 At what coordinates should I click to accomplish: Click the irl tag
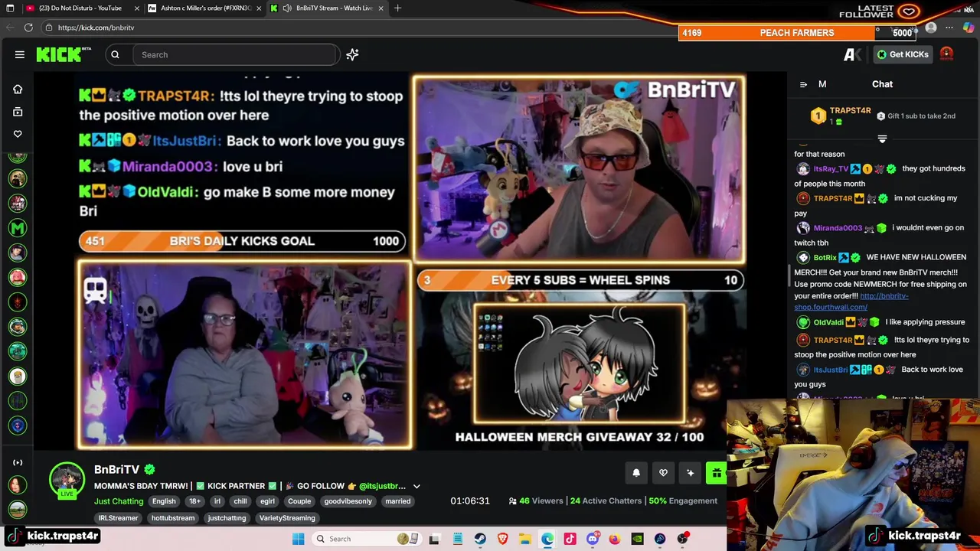(x=217, y=501)
